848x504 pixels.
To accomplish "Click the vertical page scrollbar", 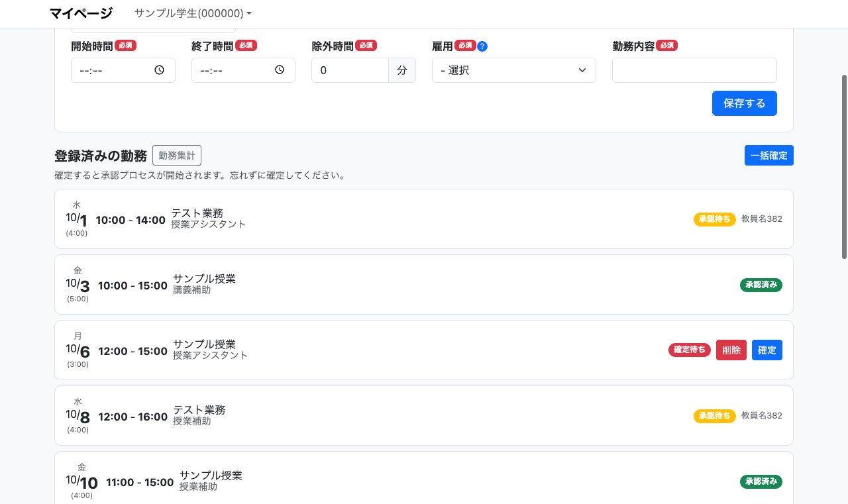I will click(x=844, y=166).
